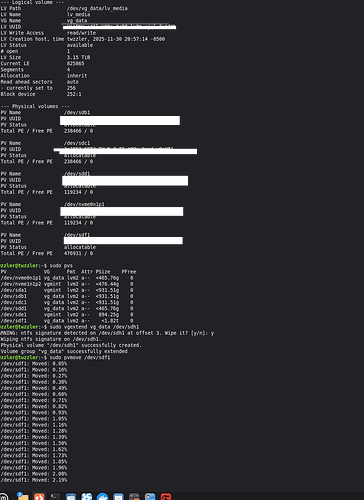This screenshot has width=364, height=500.
Task: Click the 'Moved: 0.49%' progress line
Action: pos(34,388)
